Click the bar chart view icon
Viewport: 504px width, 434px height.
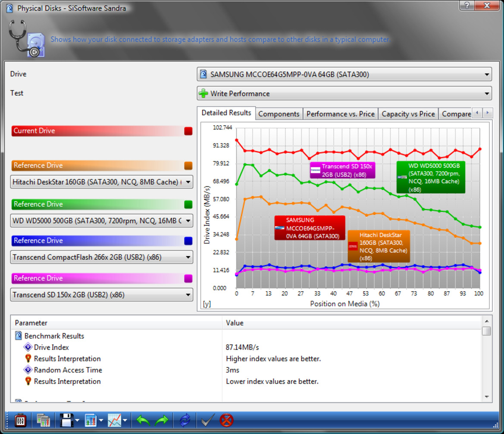click(x=91, y=420)
